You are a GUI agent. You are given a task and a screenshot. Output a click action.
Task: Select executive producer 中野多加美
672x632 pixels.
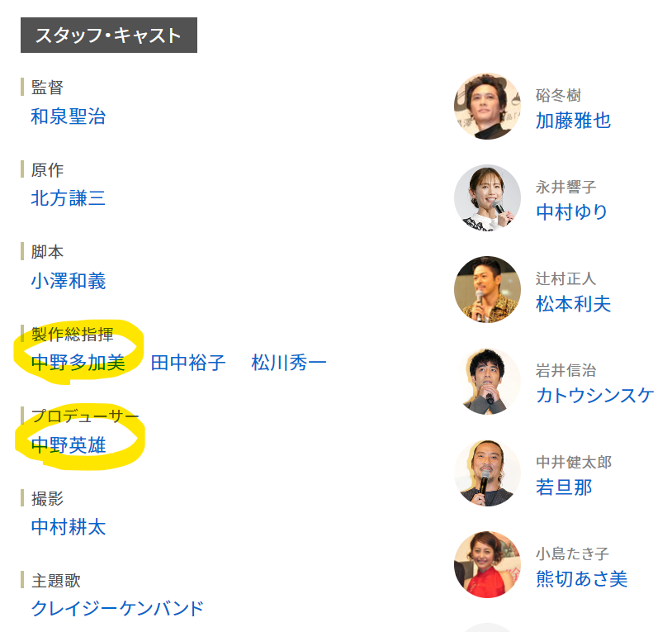click(78, 363)
